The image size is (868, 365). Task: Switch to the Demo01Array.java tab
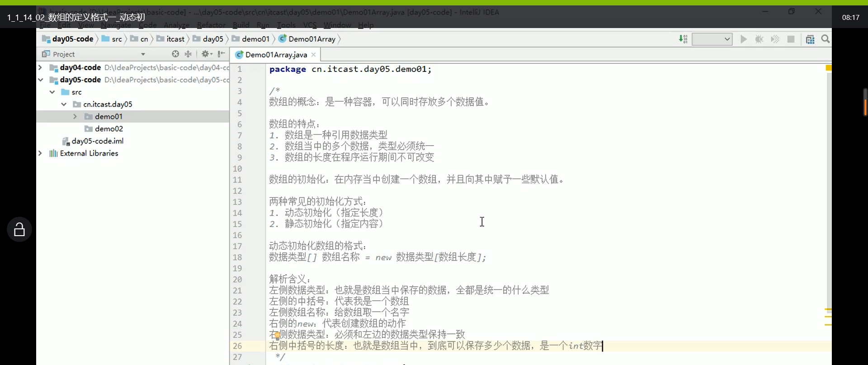click(276, 54)
